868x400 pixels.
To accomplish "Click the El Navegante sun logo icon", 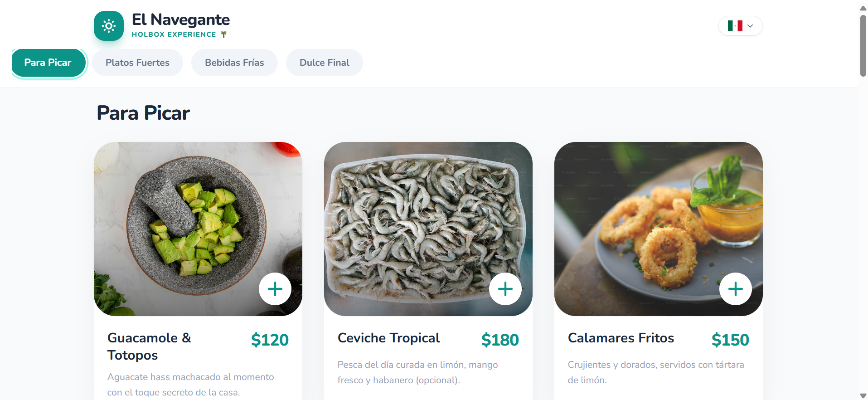I will tap(109, 26).
